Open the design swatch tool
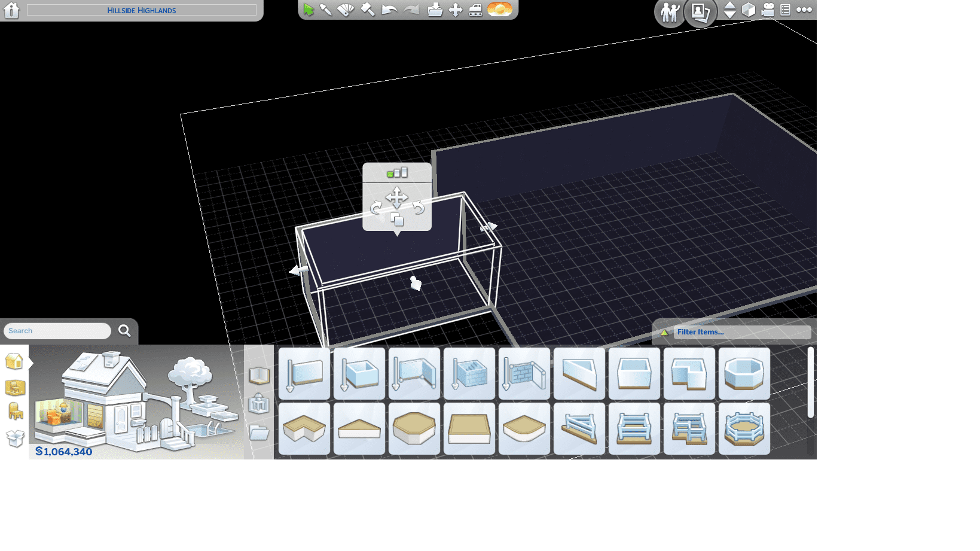This screenshot has width=980, height=551. pyautogui.click(x=346, y=10)
